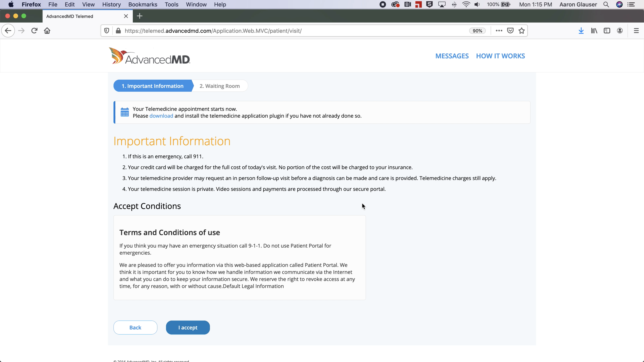Go to the Firefox home page icon
644x362 pixels.
coord(47,31)
